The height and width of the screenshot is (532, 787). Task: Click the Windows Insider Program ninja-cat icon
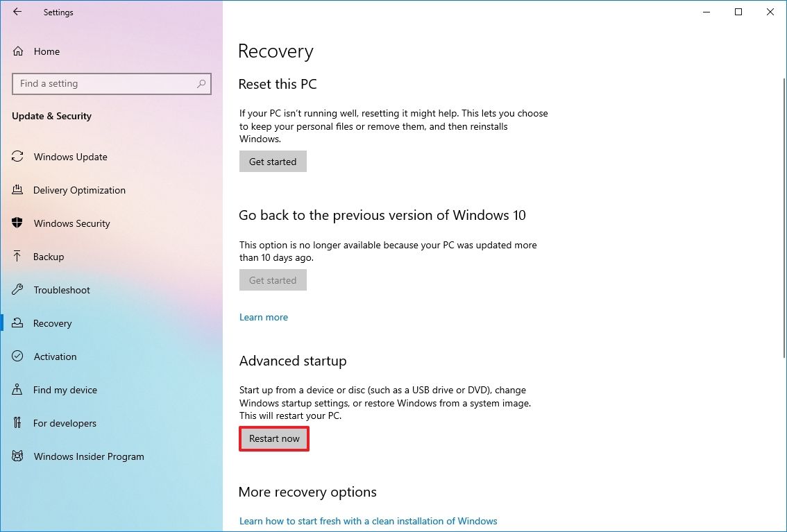pyautogui.click(x=17, y=456)
